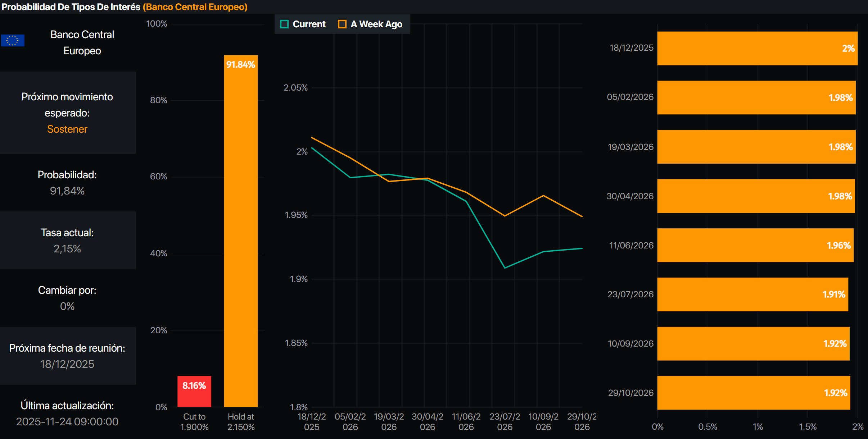Click the red Cut to 1.900% bar
This screenshot has height=439, width=868.
click(194, 391)
